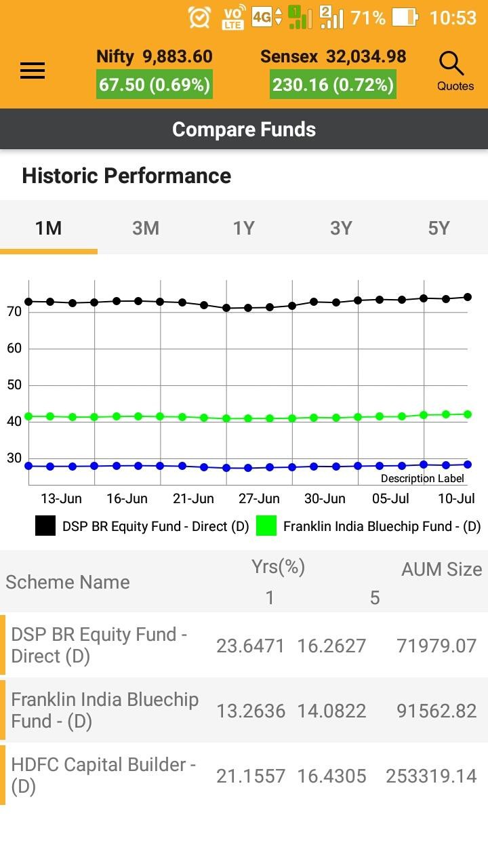488x868 pixels.
Task: Tap the Sensex index change badge
Action: (x=333, y=85)
